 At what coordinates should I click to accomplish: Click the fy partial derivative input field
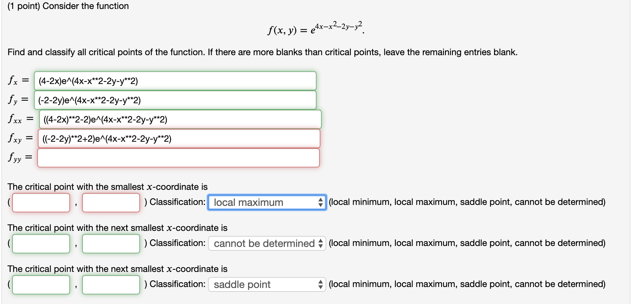(x=176, y=100)
